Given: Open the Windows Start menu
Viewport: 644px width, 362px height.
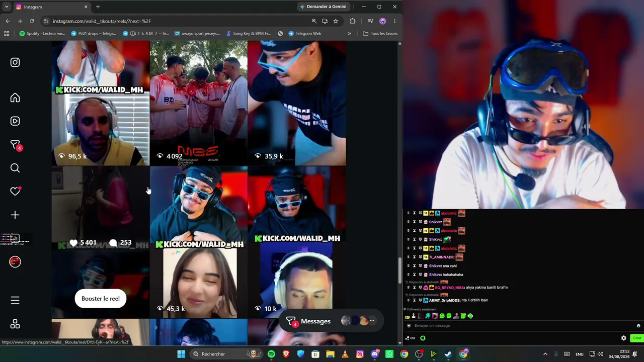Looking at the screenshot, I should click(x=181, y=354).
